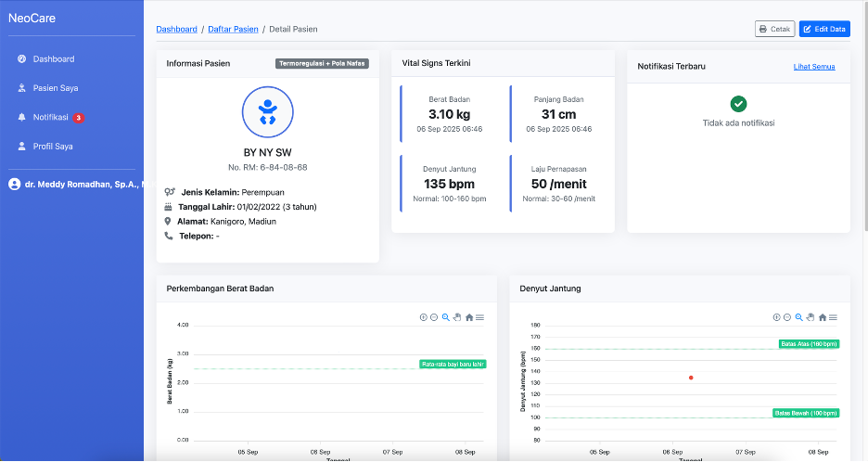
Task: Open Notifikasi sidebar item
Action: 50,117
